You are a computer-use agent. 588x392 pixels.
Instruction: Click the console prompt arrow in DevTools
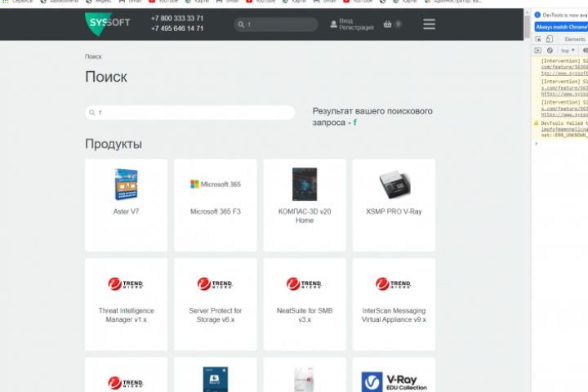point(537,143)
